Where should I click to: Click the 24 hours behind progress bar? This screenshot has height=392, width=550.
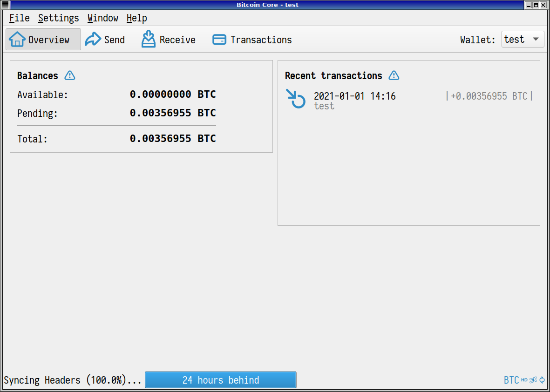click(220, 380)
